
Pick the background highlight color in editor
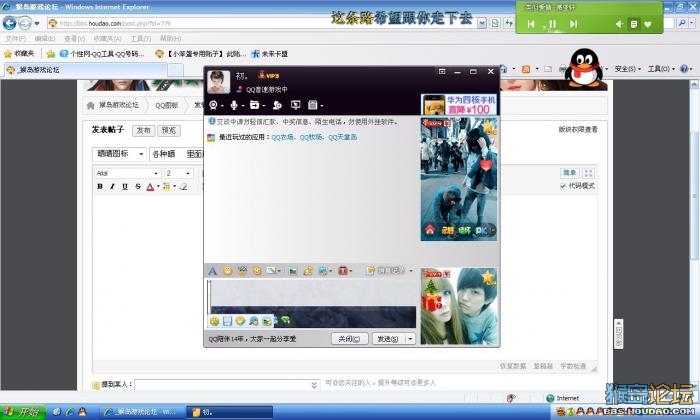(x=167, y=187)
